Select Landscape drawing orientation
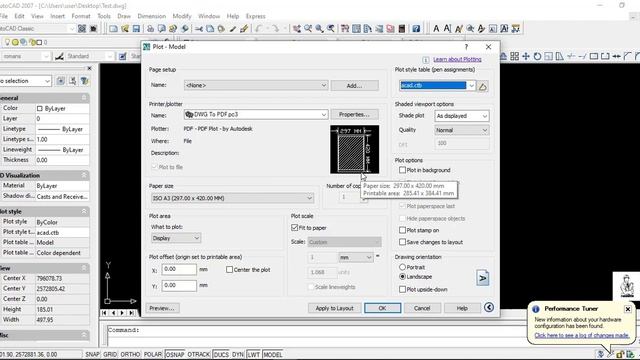Viewport: 640px width, 360px height. pos(402,277)
